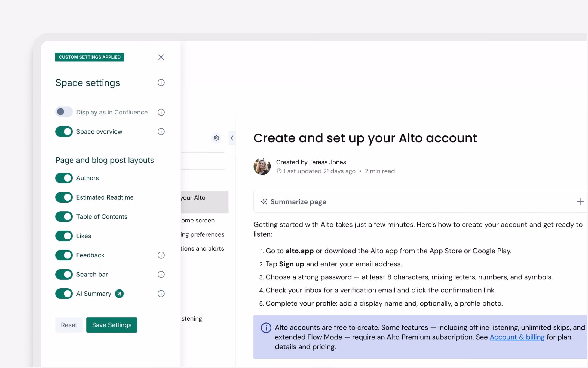Image resolution: width=588 pixels, height=368 pixels.
Task: Click step 5 'Complete your profile' line
Action: pyautogui.click(x=384, y=303)
